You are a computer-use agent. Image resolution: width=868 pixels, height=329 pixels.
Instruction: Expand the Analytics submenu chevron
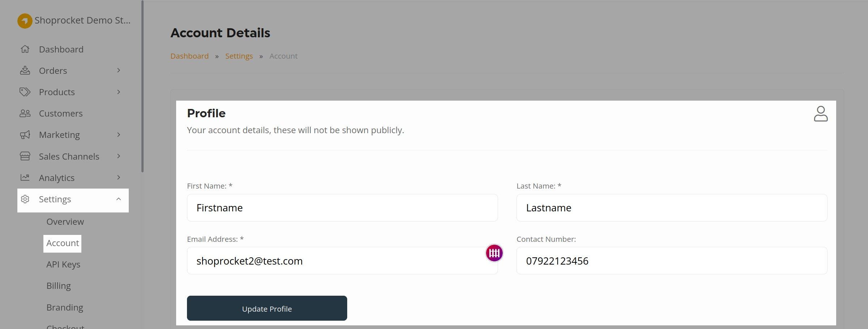119,177
